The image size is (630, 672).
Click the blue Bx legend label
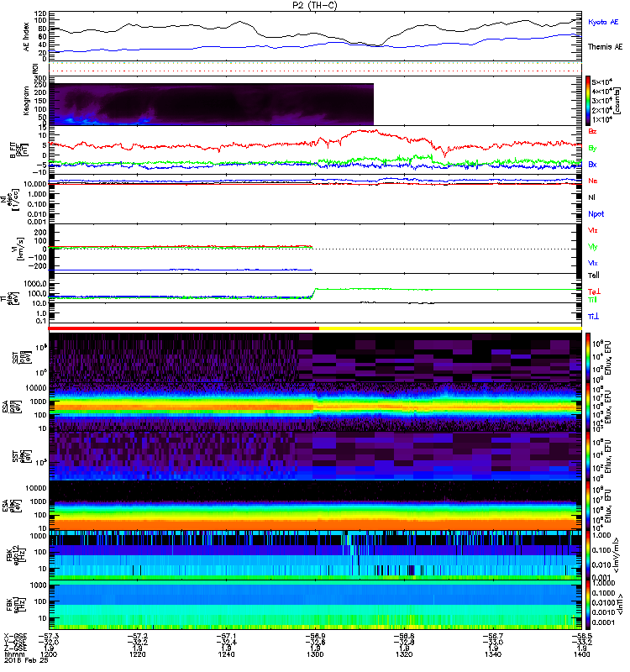(592, 164)
